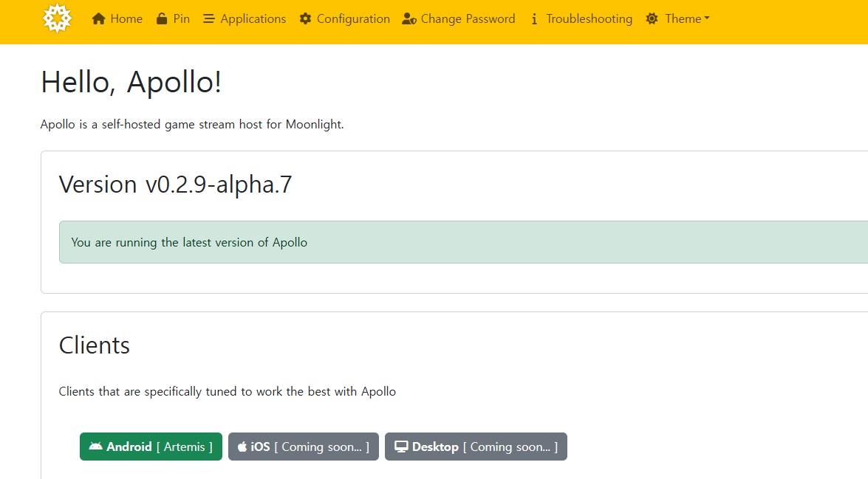Click the Apollo sunburst logo
Screen dimensions: 868x479
point(57,18)
